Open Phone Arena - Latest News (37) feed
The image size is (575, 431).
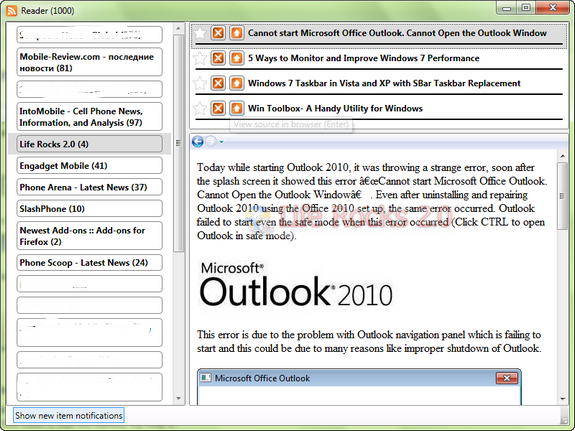coord(89,187)
